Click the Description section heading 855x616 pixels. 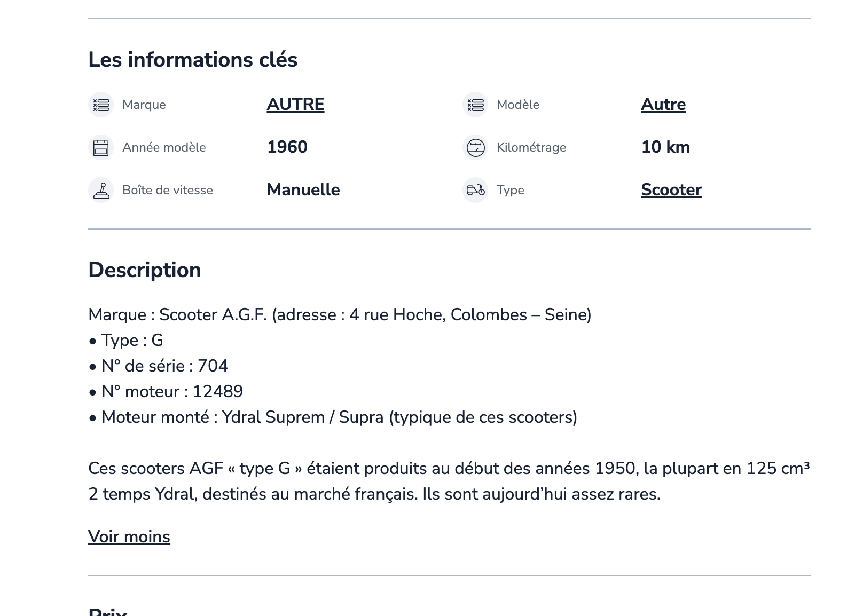tap(145, 270)
